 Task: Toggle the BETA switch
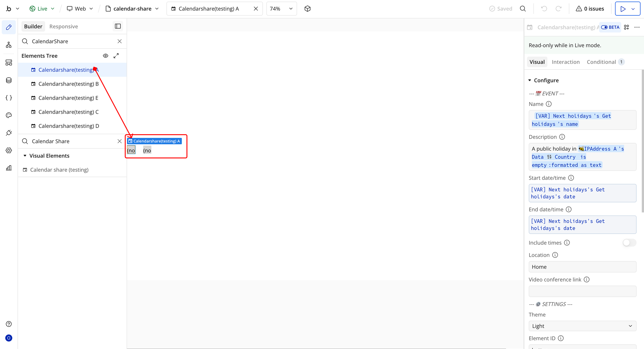pos(604,27)
